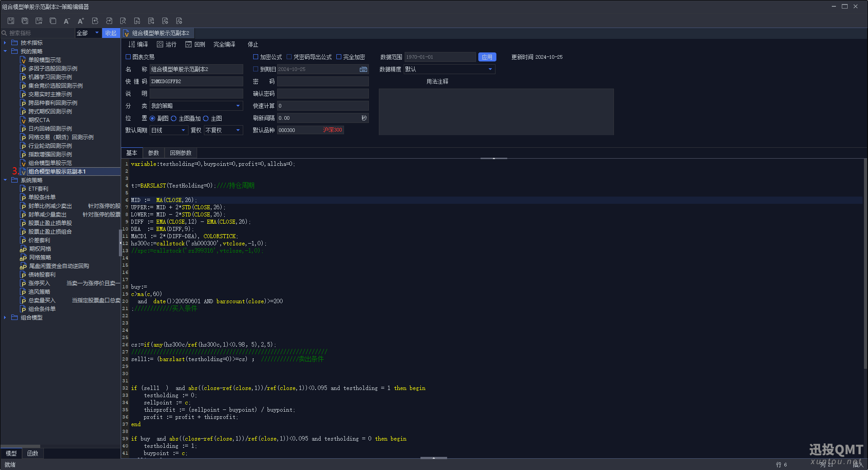Toggle 凭密码导出公式 checkbox
Image resolution: width=868 pixels, height=470 pixels.
pos(289,57)
